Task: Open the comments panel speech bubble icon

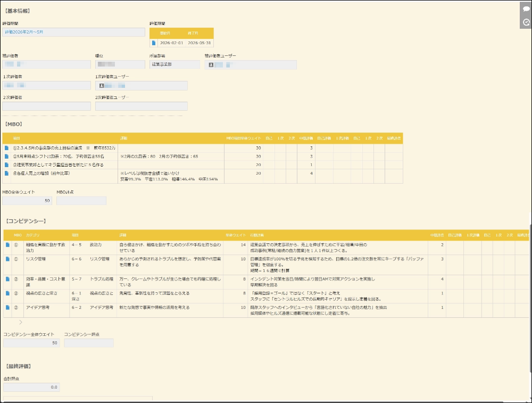Action: (526, 9)
